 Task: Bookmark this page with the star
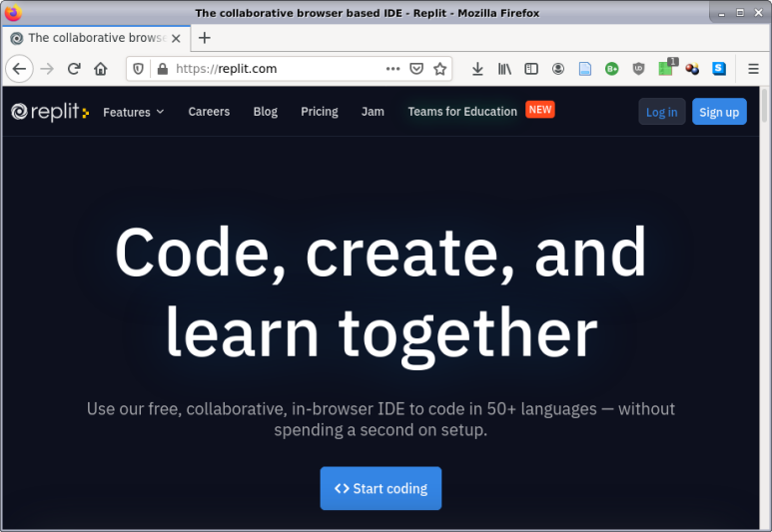point(440,69)
